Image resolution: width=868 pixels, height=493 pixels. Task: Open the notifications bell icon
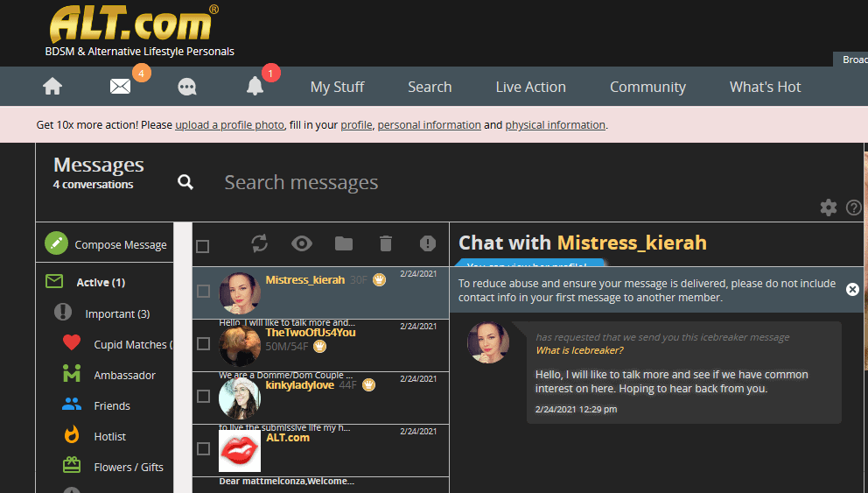pos(255,86)
